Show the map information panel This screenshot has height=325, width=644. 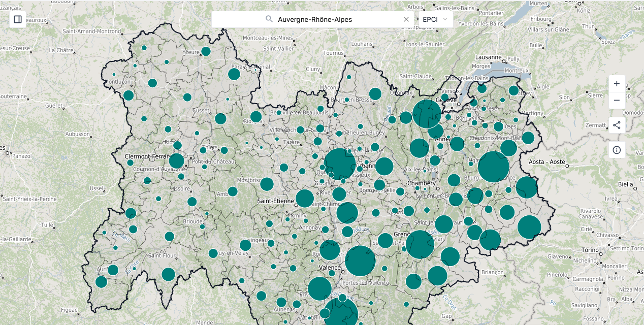[x=617, y=150]
